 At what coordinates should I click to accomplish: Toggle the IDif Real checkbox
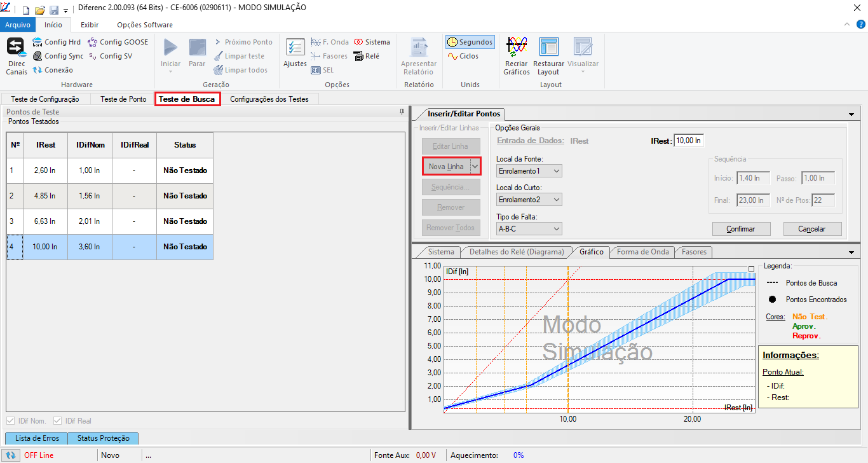click(58, 421)
